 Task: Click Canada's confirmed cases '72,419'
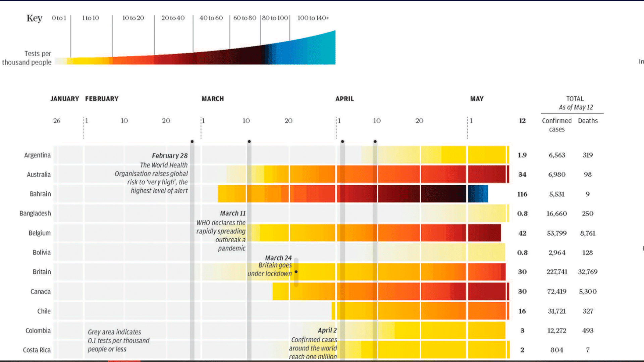pos(557,292)
